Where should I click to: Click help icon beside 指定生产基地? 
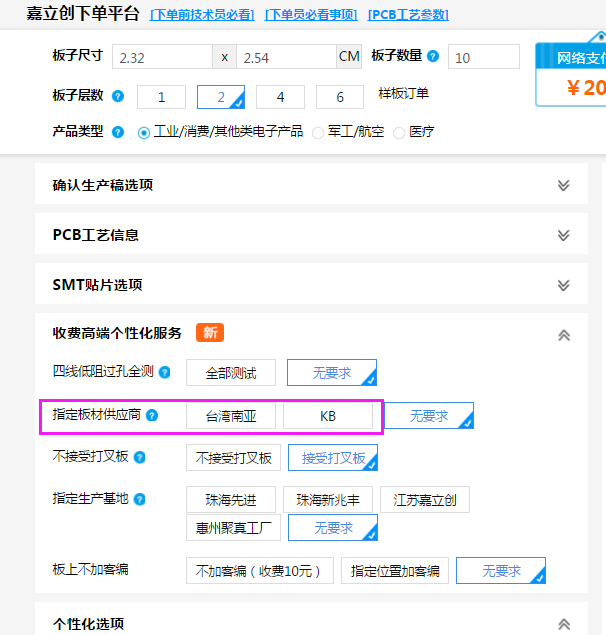click(x=140, y=499)
